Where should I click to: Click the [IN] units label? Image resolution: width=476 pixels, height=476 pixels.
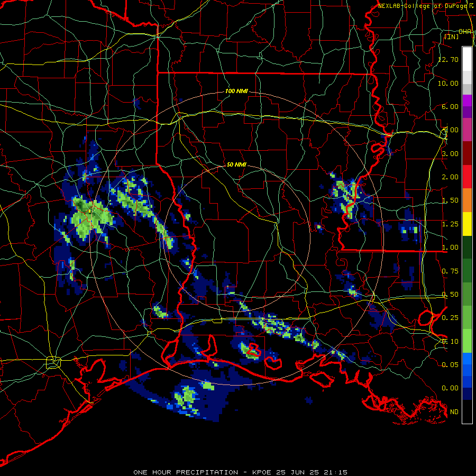coord(452,36)
